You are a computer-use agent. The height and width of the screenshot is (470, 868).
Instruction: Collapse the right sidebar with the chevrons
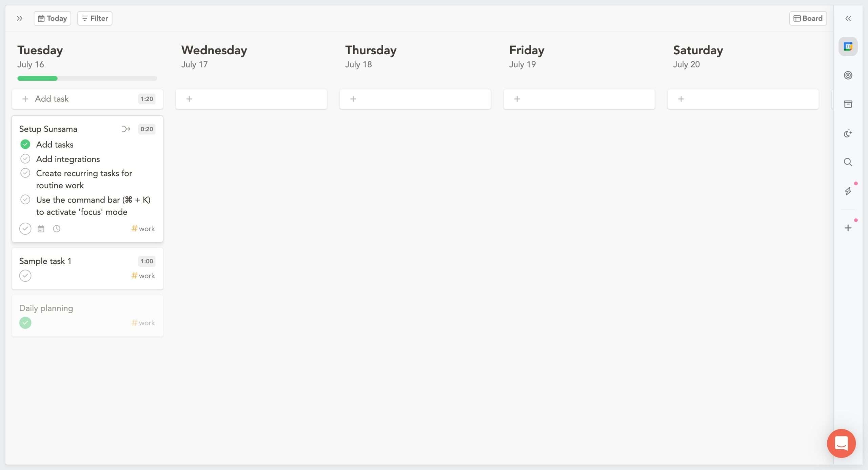coord(848,19)
